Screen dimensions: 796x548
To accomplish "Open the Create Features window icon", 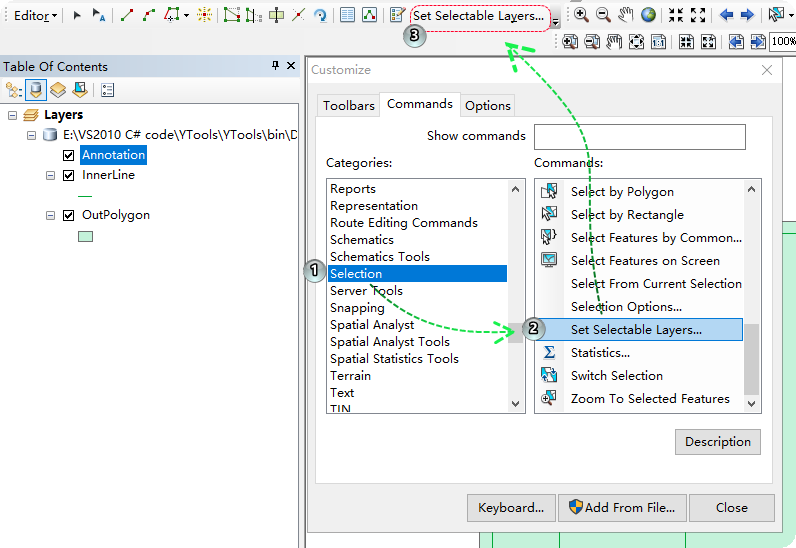I will tap(397, 15).
